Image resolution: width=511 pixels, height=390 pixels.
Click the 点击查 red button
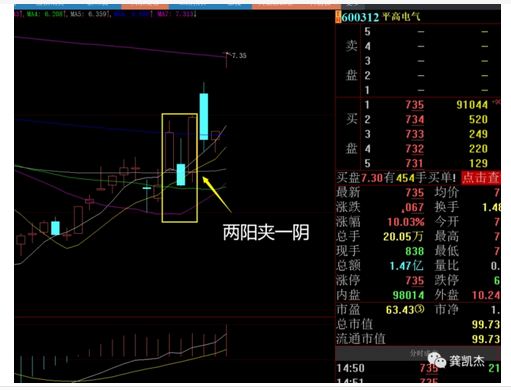(481, 178)
